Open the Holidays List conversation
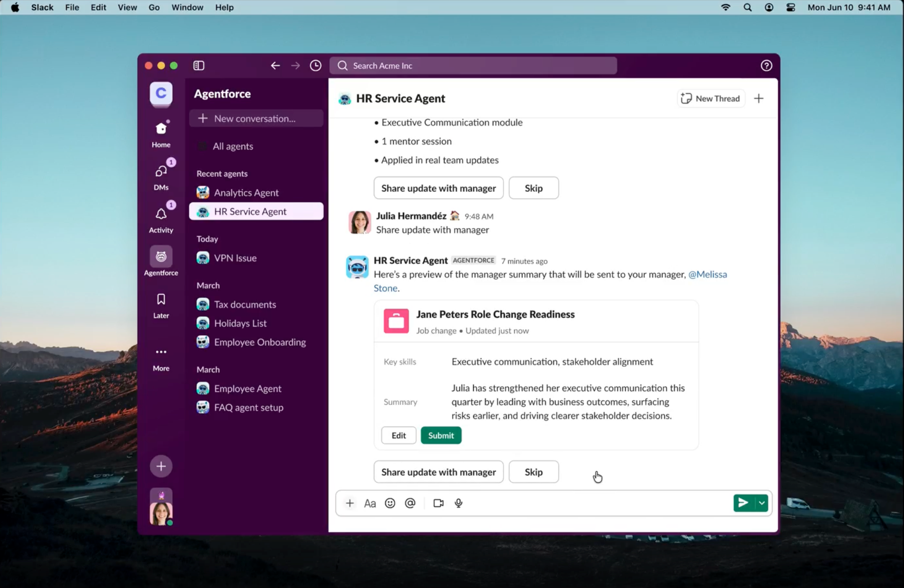This screenshot has height=588, width=904. tap(256, 323)
